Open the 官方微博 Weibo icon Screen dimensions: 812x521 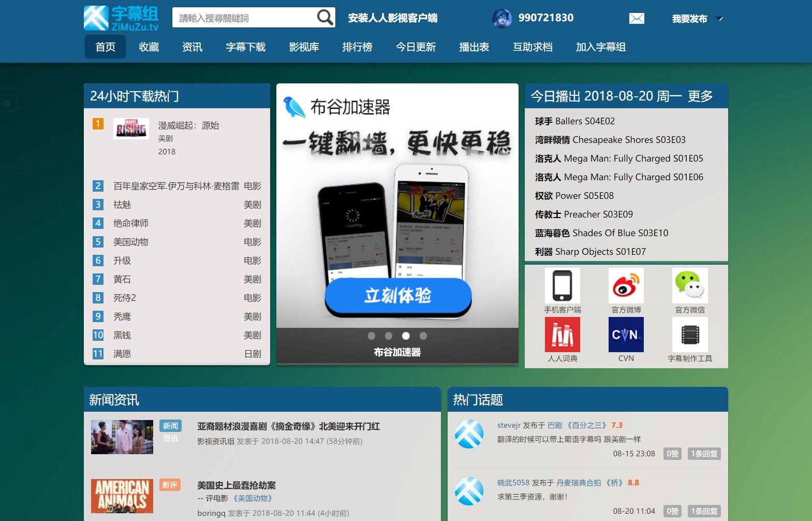[x=626, y=285]
